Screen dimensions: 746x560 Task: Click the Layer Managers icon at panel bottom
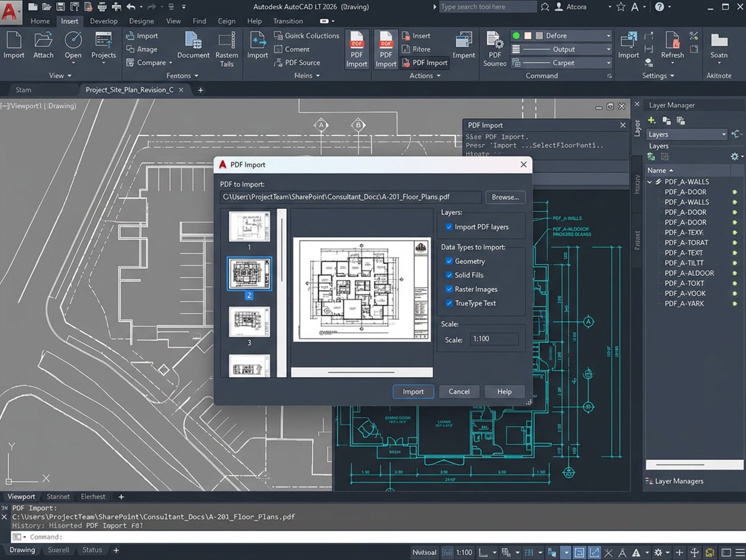coord(650,481)
